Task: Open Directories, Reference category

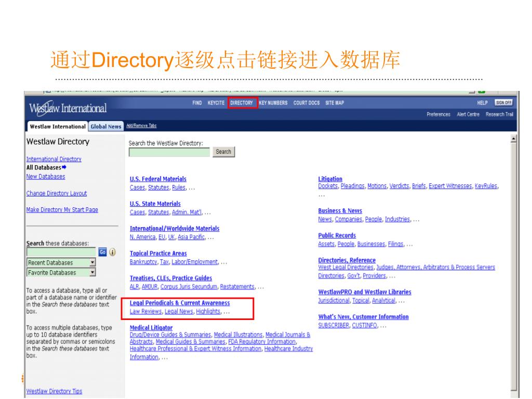Action: tap(347, 260)
